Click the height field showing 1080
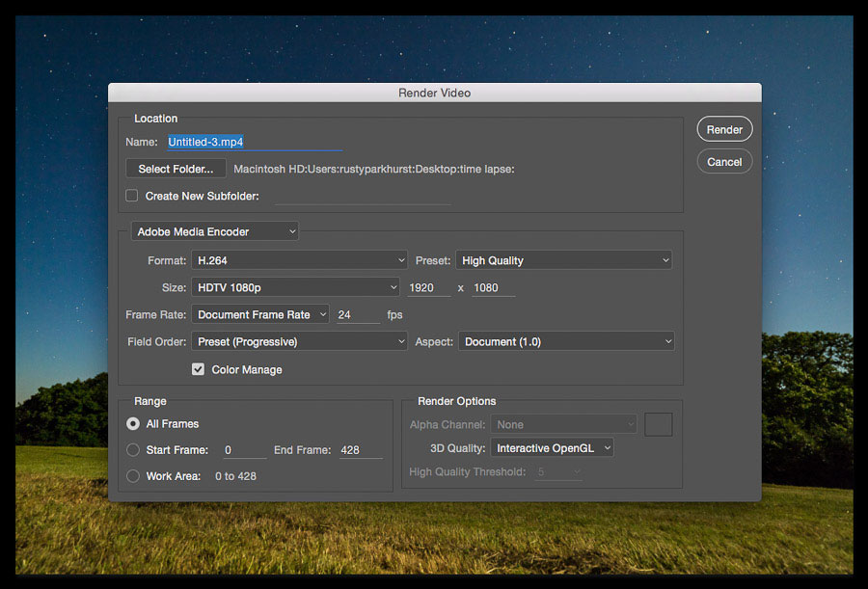The width and height of the screenshot is (868, 589). 493,287
